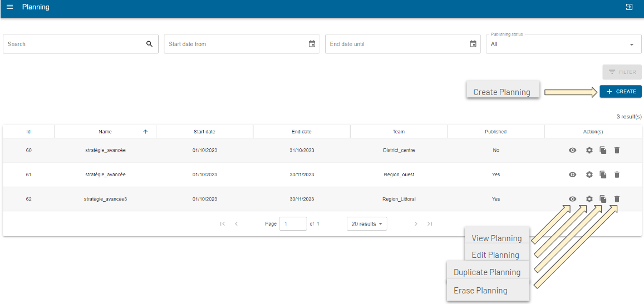This screenshot has width=644, height=304.
Task: Click the Filter button
Action: point(622,72)
